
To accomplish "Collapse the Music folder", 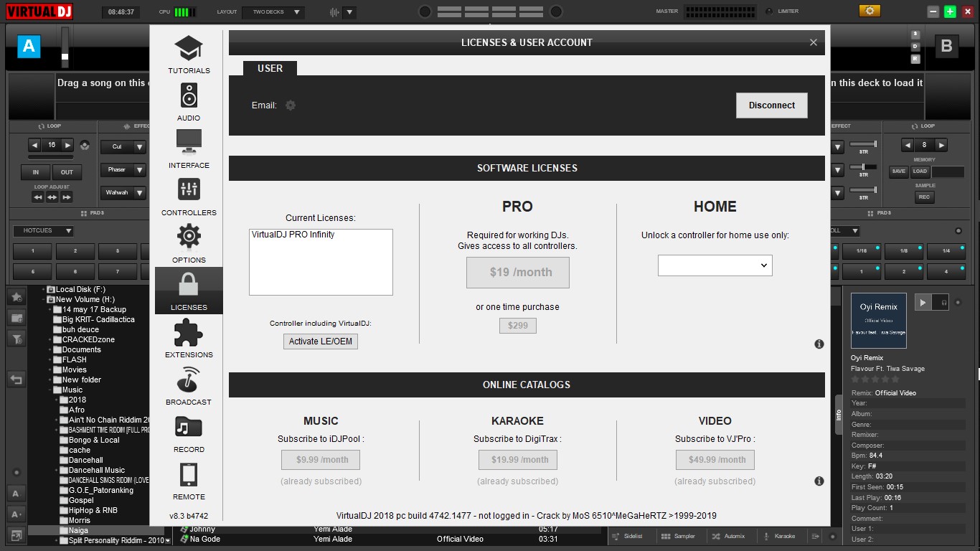I will (51, 390).
